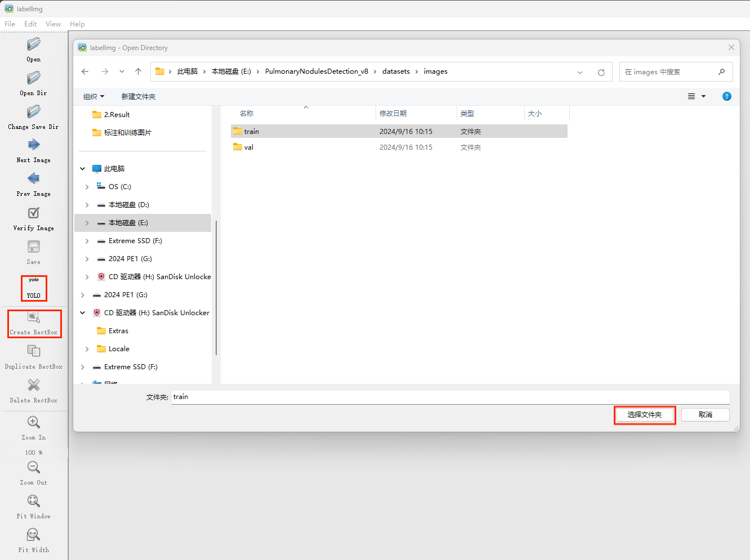Click the dialog Back arrow
750x560 pixels.
click(x=85, y=71)
